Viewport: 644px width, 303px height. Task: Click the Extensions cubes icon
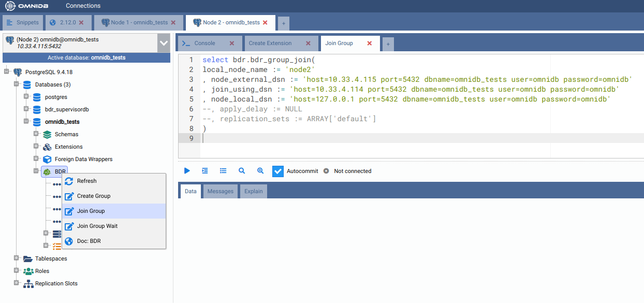point(47,147)
